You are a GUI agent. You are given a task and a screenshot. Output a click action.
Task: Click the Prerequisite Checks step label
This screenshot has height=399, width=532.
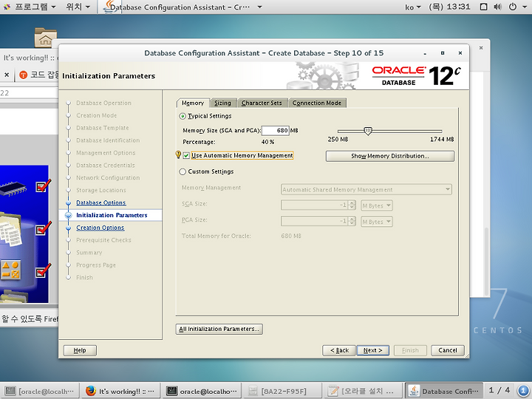click(103, 240)
